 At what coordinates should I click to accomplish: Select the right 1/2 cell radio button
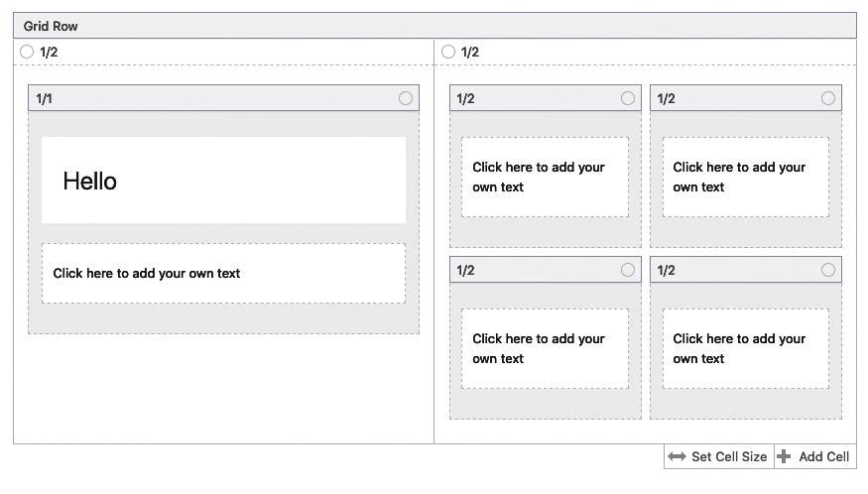coord(448,52)
